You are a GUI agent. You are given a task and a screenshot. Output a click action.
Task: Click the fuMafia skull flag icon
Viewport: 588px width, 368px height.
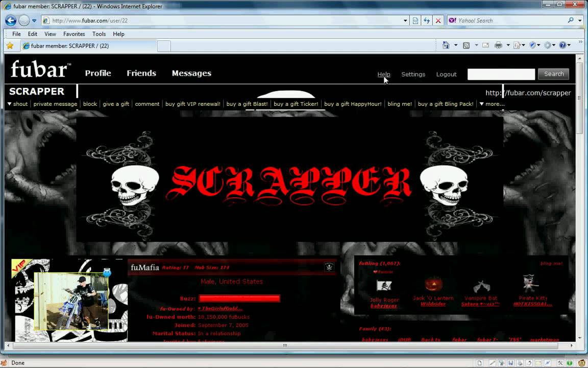[x=329, y=267]
